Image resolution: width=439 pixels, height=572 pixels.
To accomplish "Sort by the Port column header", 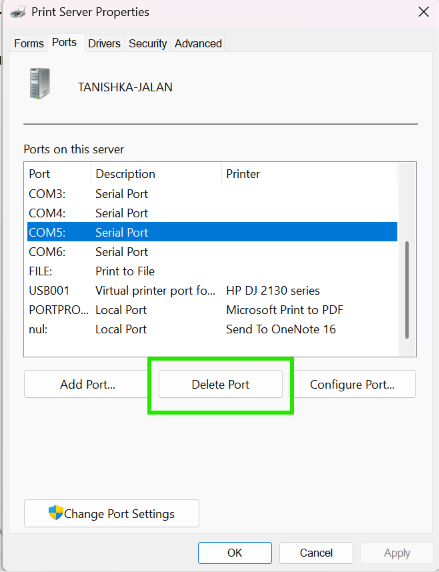I will (59, 174).
